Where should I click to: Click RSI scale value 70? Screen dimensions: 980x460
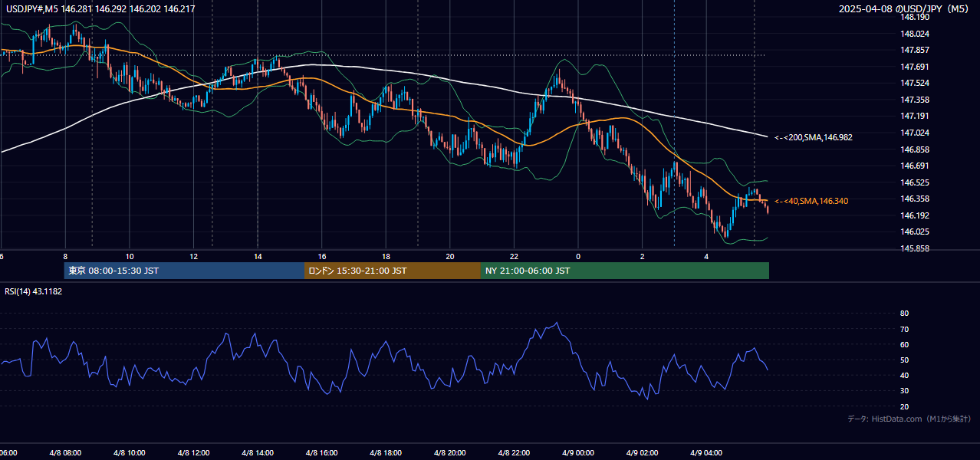tap(904, 329)
